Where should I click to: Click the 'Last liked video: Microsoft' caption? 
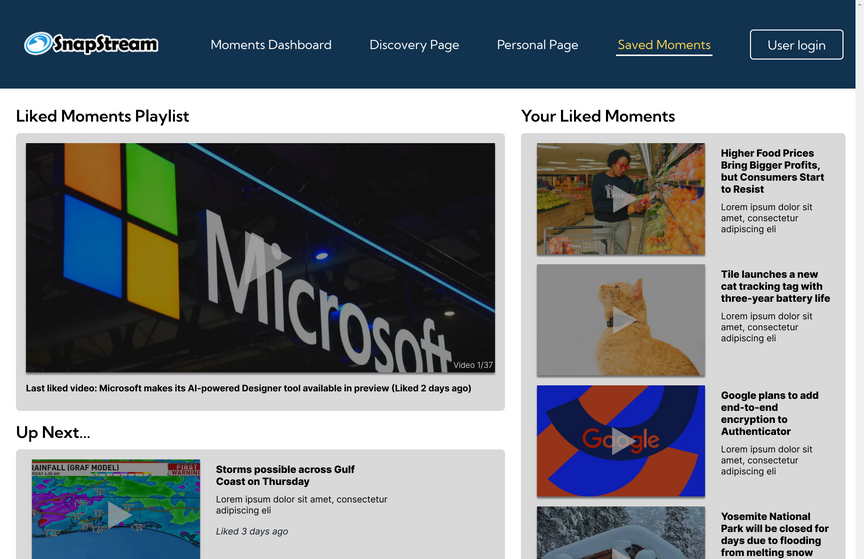tap(249, 388)
